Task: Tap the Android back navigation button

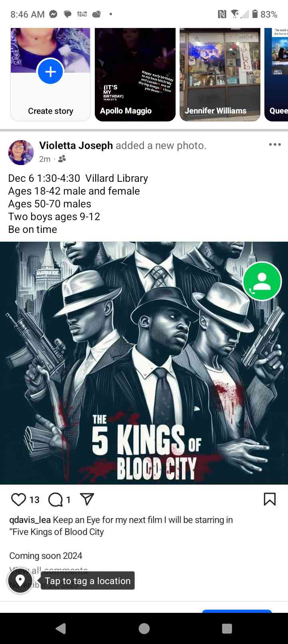Action: (61, 628)
